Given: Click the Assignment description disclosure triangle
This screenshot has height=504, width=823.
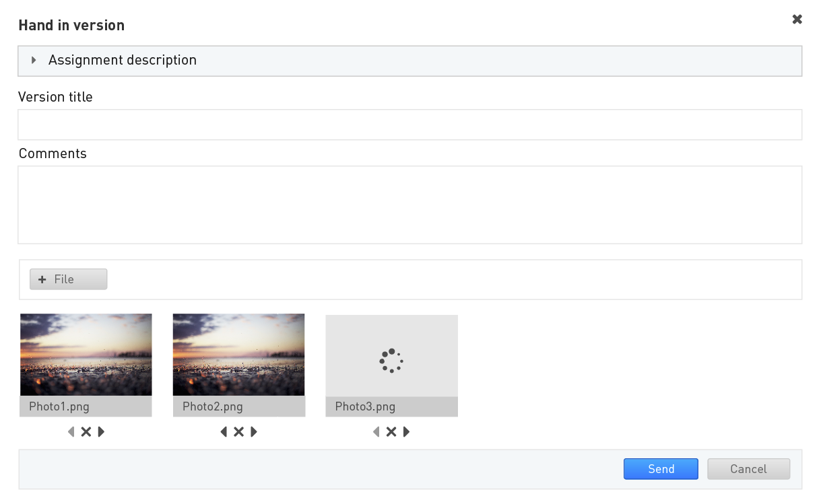Looking at the screenshot, I should (x=34, y=61).
